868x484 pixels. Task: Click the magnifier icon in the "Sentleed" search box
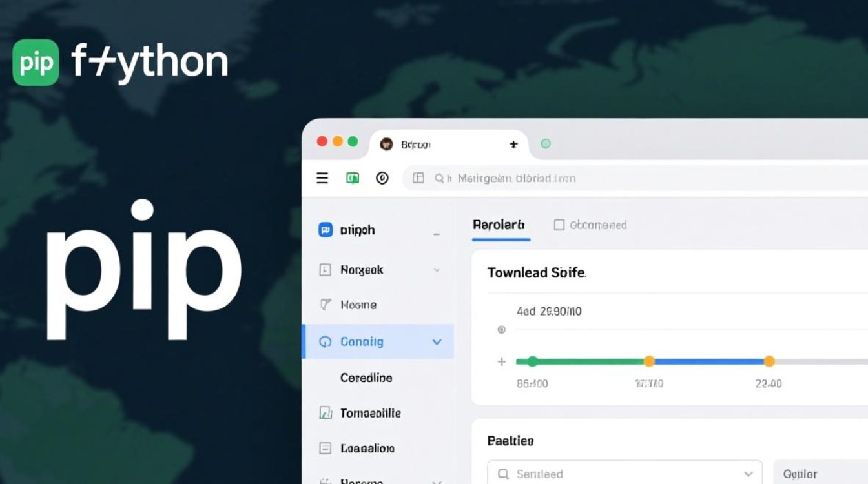point(504,474)
